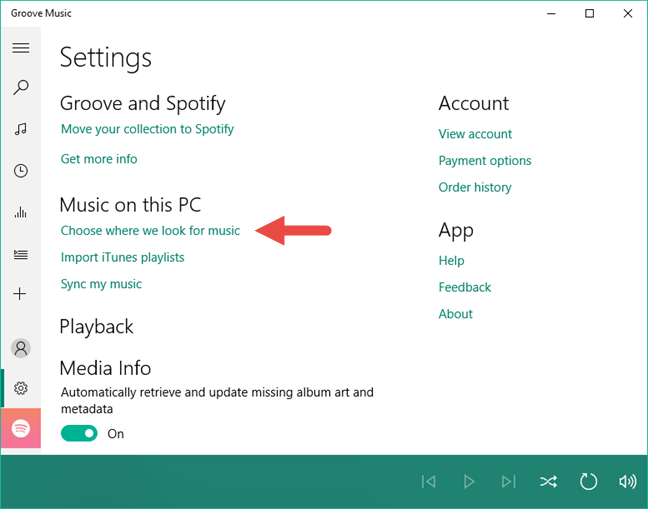Screen dimensions: 648x509
Task: Skip to previous track
Action: click(429, 481)
